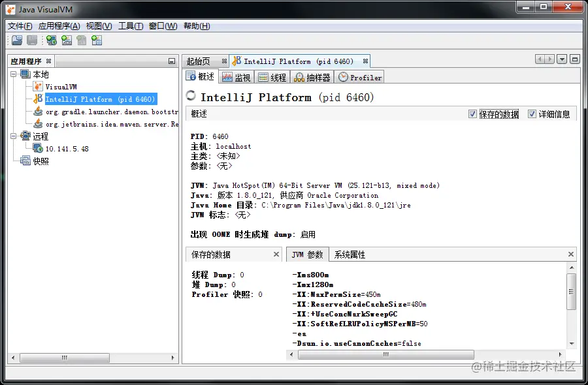Select the JVM 参数 tab
588x385 pixels.
click(x=308, y=254)
